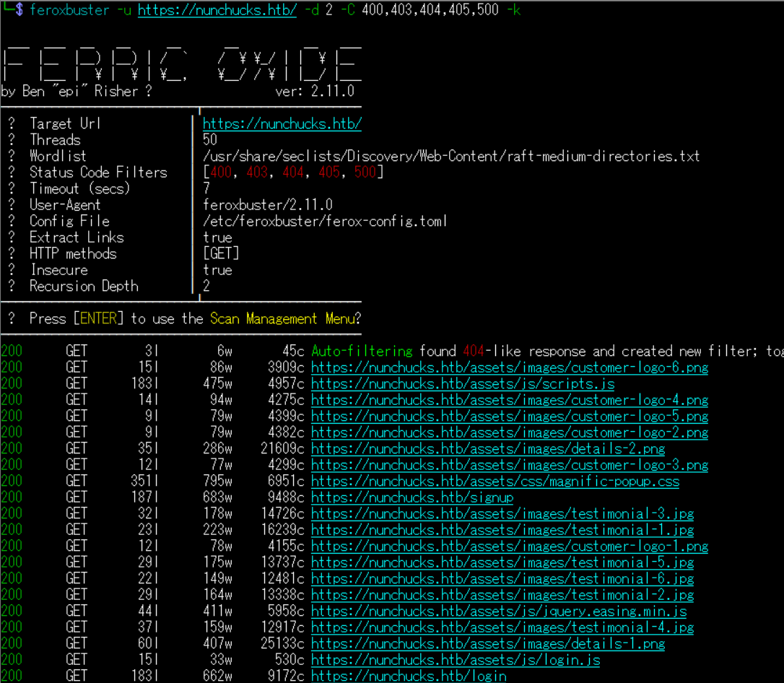Open the details-2.png image link

pyautogui.click(x=487, y=449)
